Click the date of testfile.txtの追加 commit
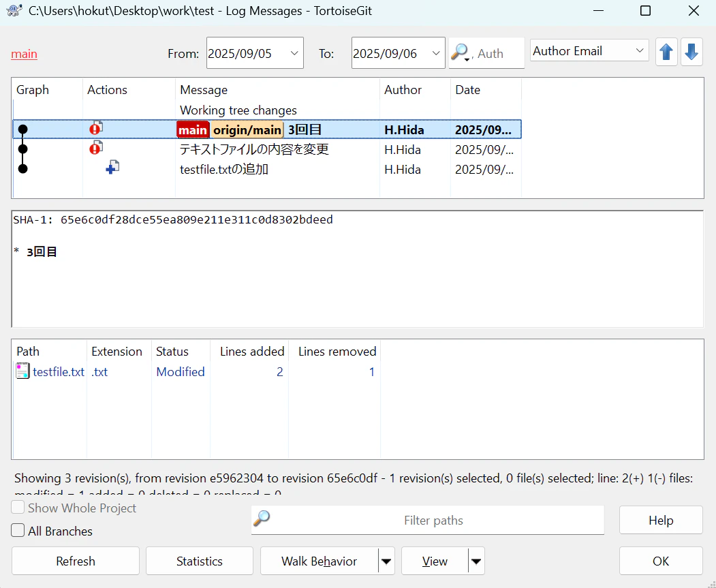The image size is (716, 588). pos(484,170)
